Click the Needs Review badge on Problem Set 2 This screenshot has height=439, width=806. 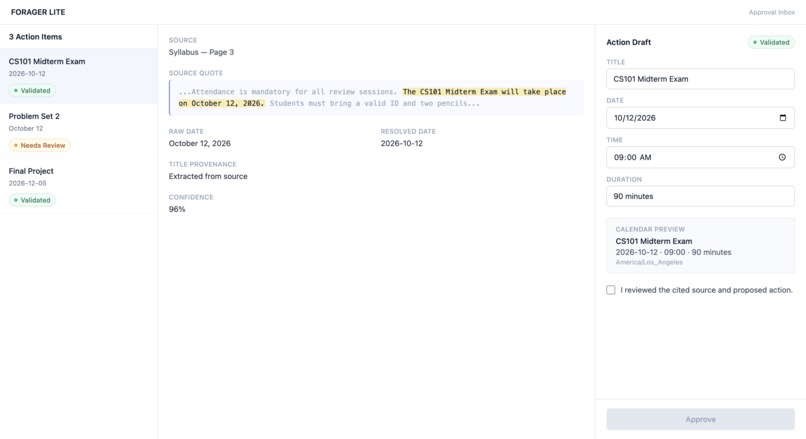click(40, 145)
